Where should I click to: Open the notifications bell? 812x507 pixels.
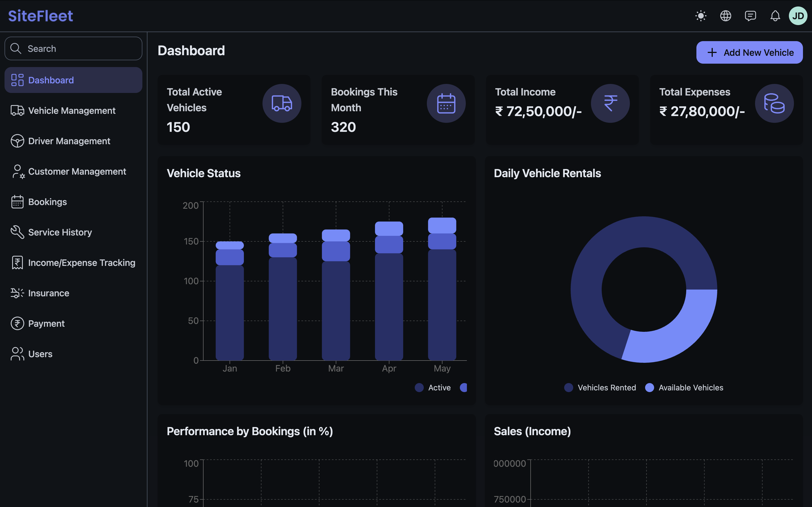(775, 16)
